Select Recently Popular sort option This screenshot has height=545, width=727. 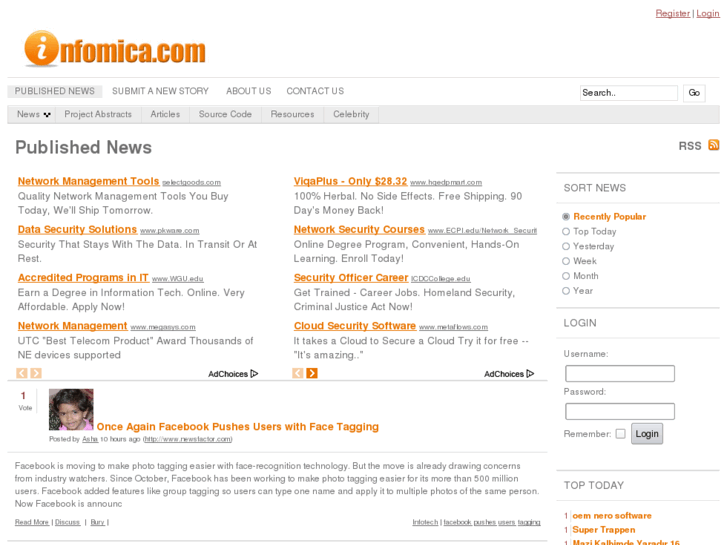tap(566, 217)
